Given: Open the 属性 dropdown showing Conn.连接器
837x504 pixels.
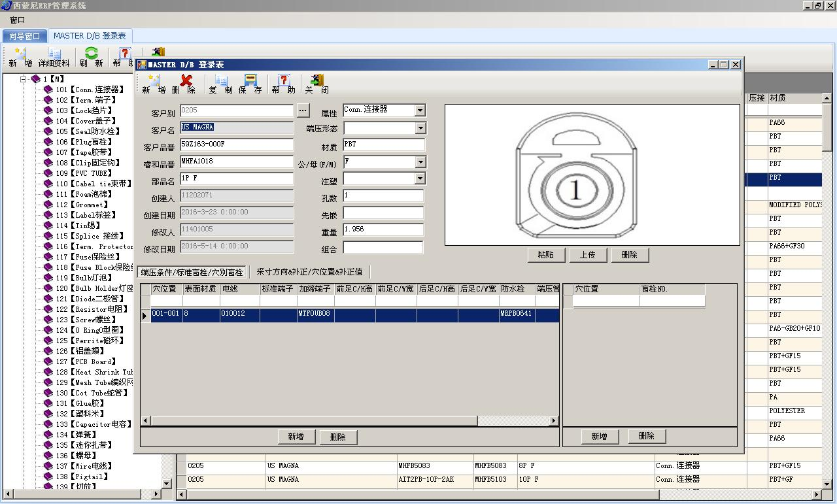Looking at the screenshot, I should (420, 111).
